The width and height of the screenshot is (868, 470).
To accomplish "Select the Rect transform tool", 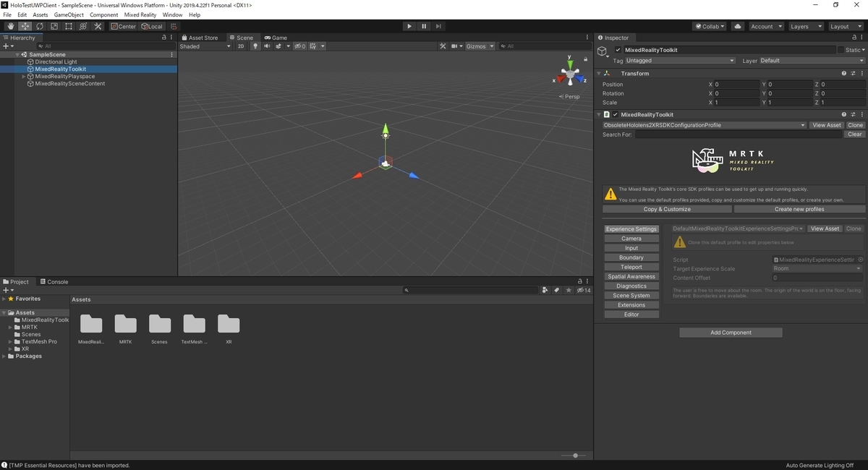I will tap(68, 26).
